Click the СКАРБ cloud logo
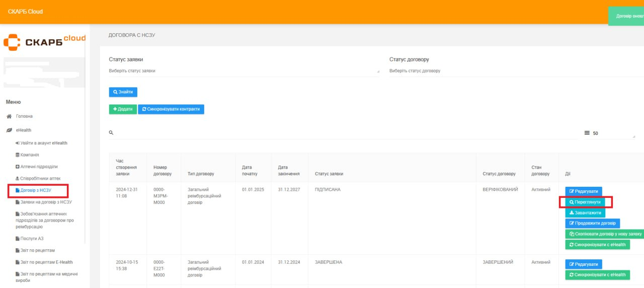644x288 pixels. click(x=44, y=41)
